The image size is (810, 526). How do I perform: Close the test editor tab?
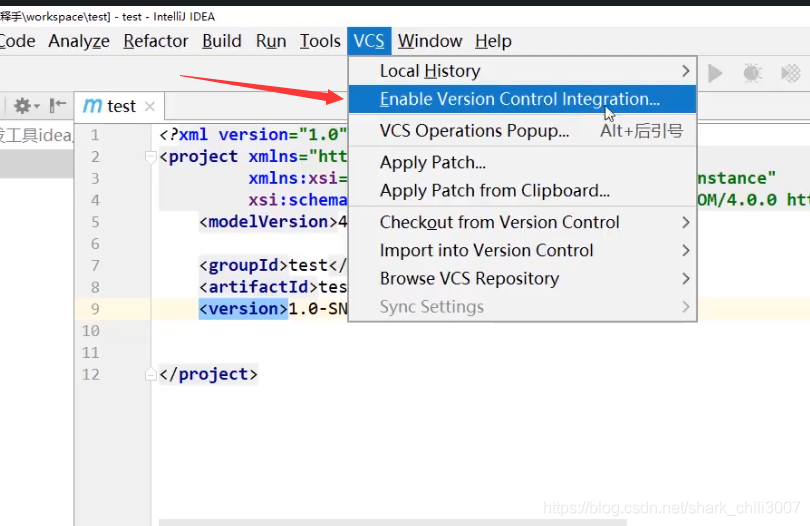pos(150,106)
